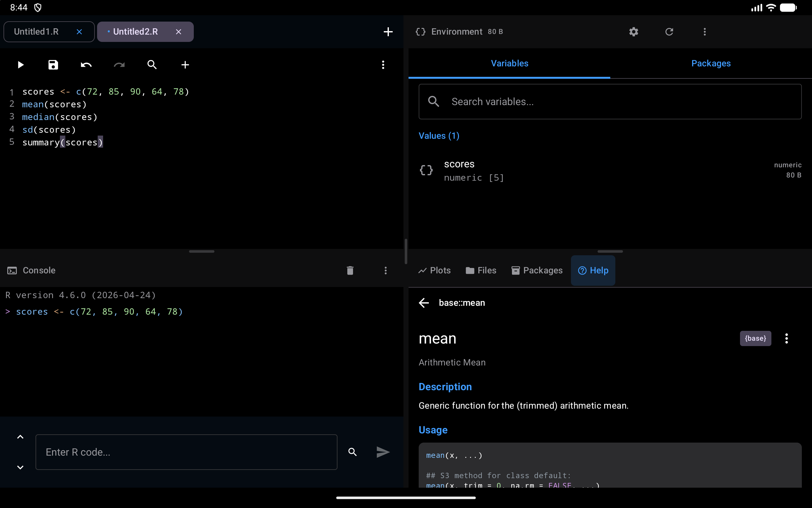
Task: Switch to the Variables tab
Action: 509,63
